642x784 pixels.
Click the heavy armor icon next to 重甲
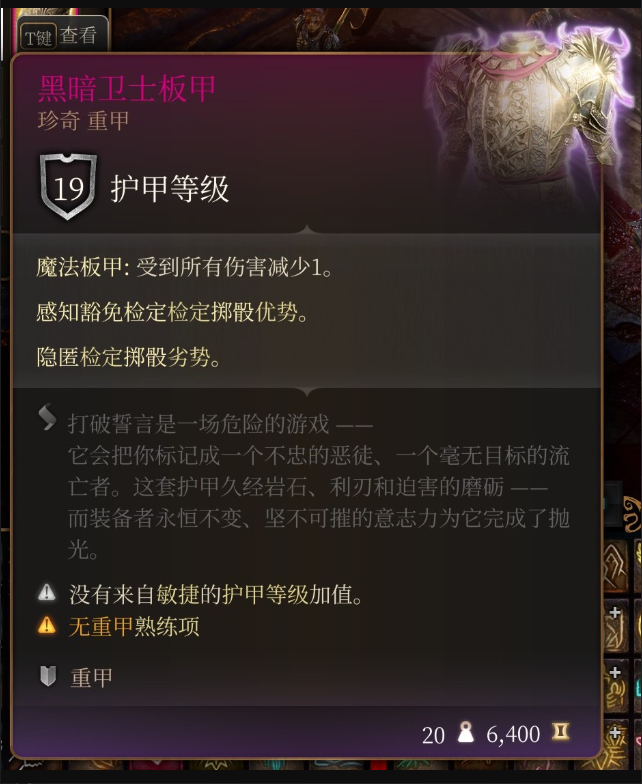[x=48, y=676]
